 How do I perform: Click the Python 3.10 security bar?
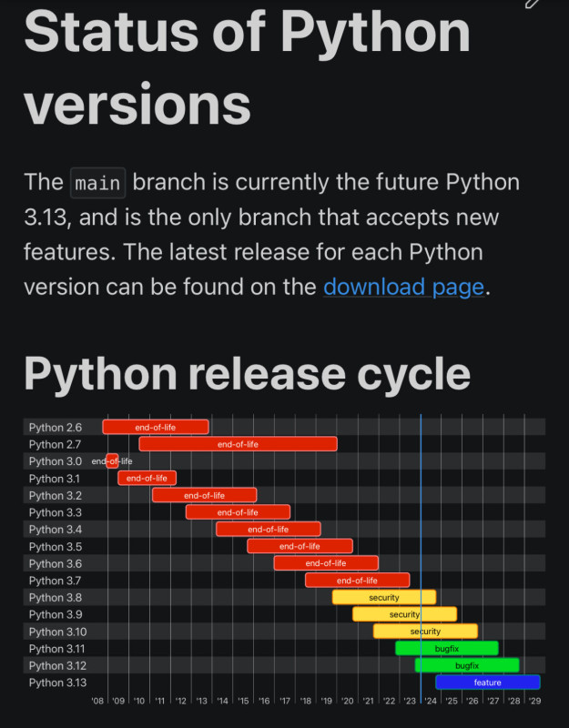425,632
